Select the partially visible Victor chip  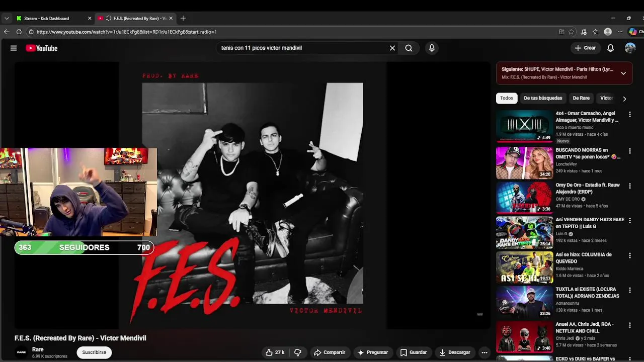click(x=607, y=98)
